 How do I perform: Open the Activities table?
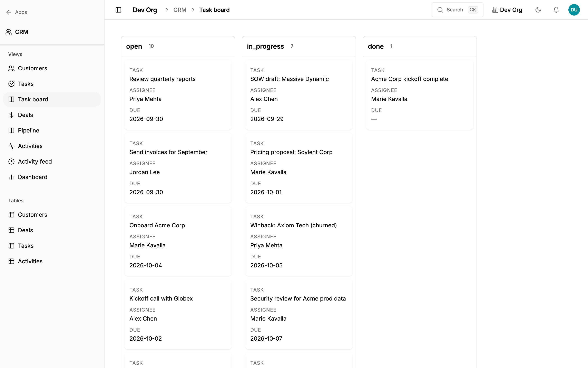(x=52, y=261)
